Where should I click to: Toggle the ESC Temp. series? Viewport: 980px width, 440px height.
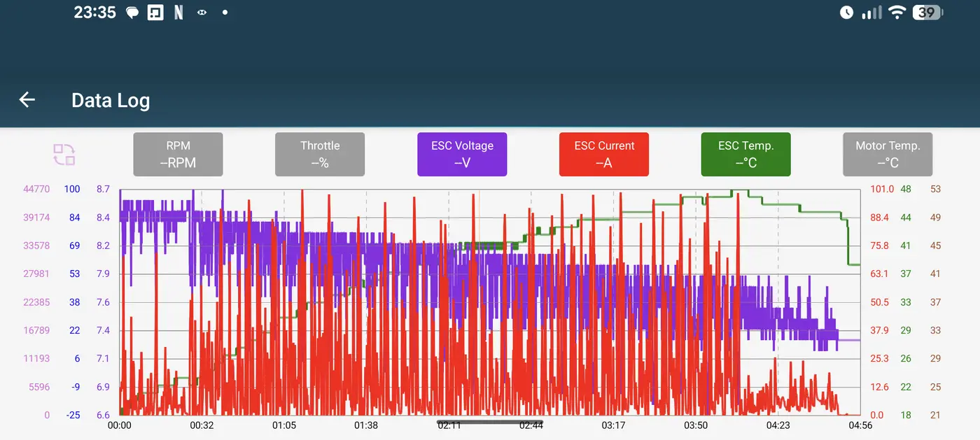(745, 155)
